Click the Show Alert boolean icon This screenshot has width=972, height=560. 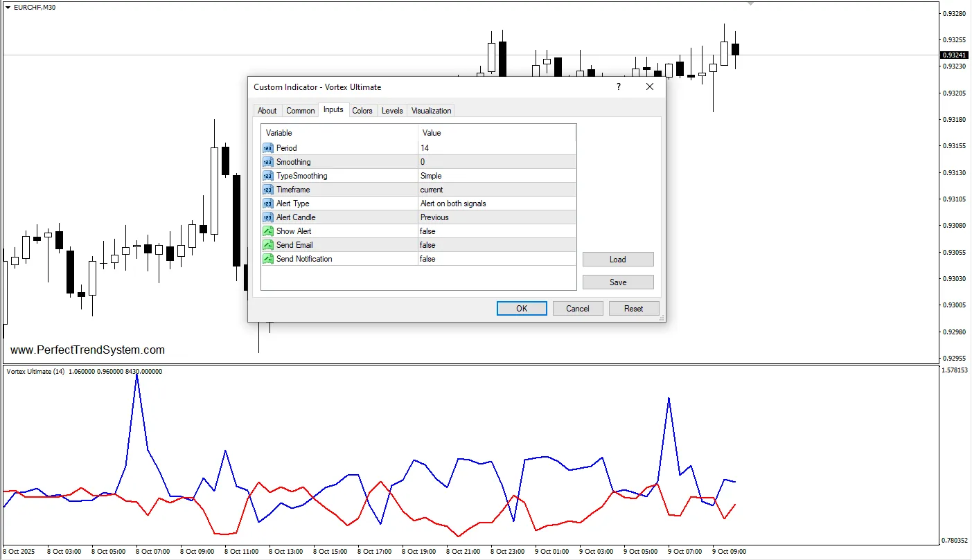click(268, 231)
